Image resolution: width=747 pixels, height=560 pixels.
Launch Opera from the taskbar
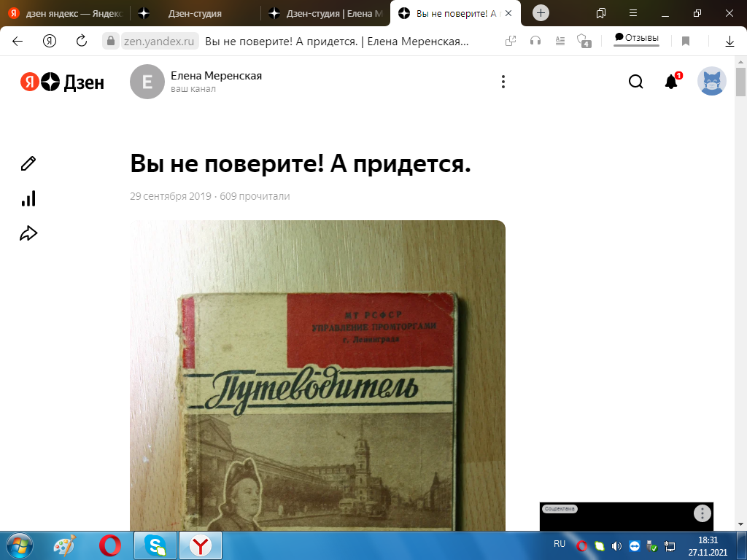(110, 545)
